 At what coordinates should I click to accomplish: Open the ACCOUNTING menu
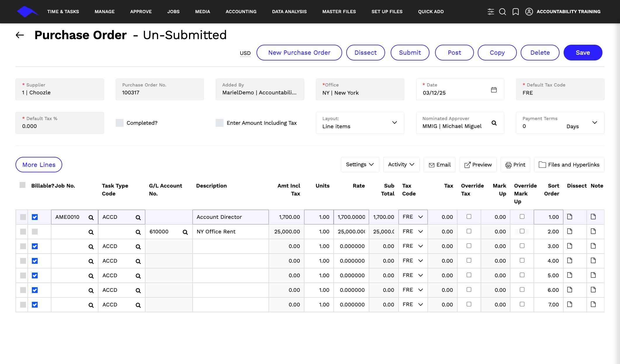(x=241, y=12)
